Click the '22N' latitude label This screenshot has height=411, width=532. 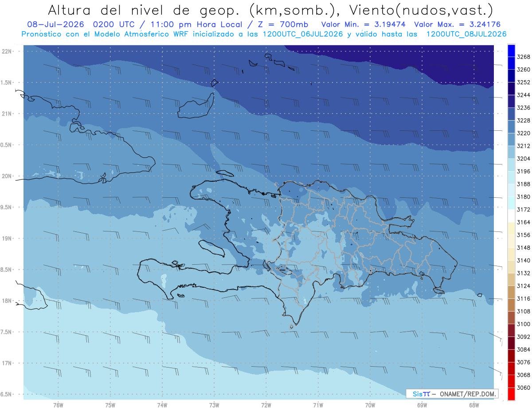pyautogui.click(x=7, y=51)
